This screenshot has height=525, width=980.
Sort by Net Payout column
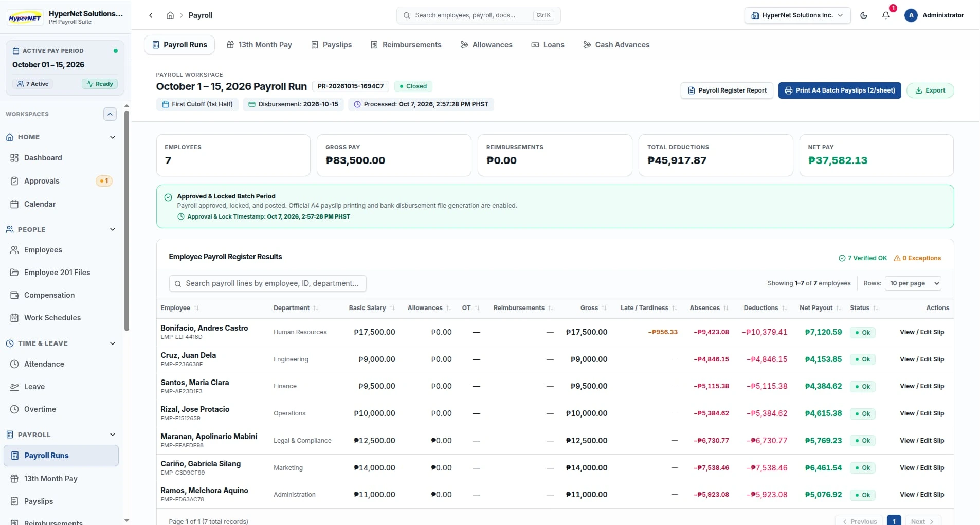[820, 308]
